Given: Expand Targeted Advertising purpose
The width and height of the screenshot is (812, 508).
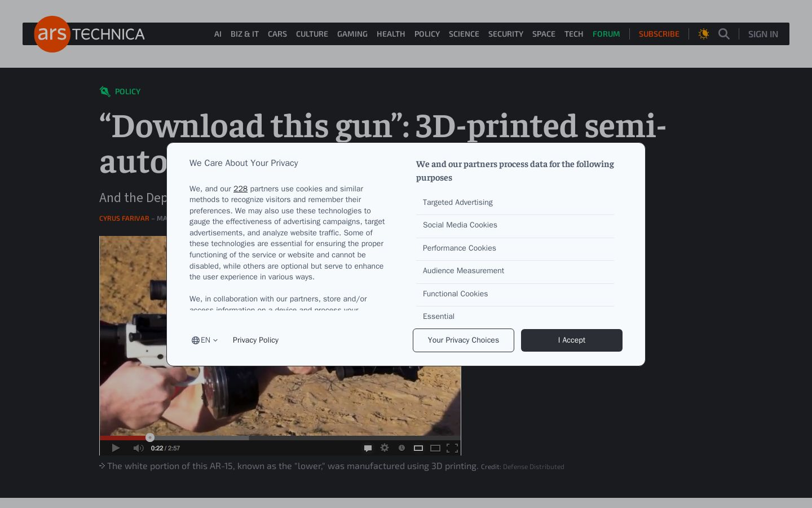Looking at the screenshot, I should tap(515, 203).
